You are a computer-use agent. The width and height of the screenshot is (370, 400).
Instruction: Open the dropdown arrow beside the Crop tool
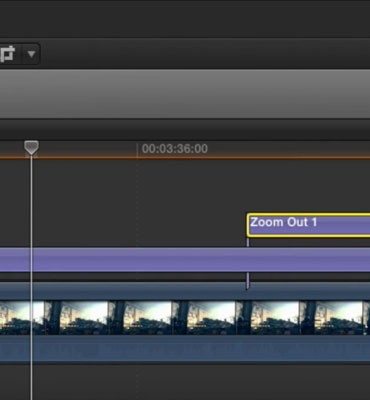[31, 54]
